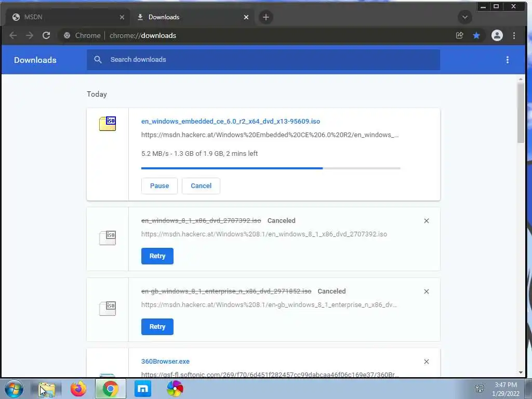The width and height of the screenshot is (532, 399).
Task: Click the network icon in system tray
Action: [480, 388]
